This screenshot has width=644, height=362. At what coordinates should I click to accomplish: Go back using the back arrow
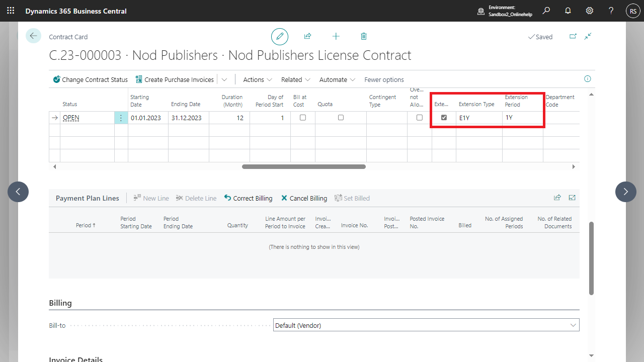point(33,36)
